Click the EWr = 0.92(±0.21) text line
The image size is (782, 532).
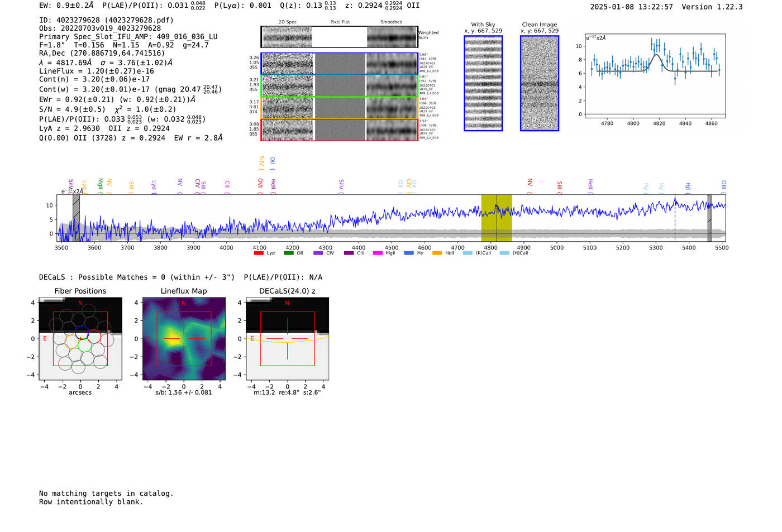pos(117,99)
